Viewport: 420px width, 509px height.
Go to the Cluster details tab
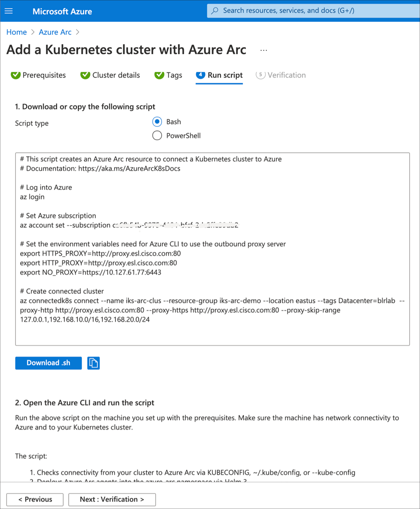pos(116,75)
